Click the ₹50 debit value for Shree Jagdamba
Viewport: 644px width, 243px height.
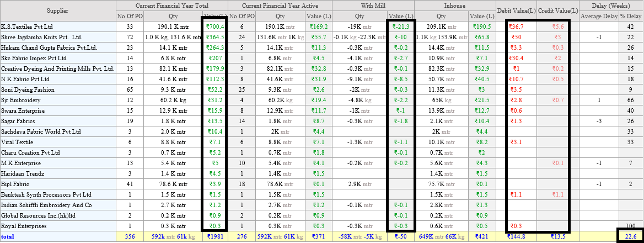(x=516, y=37)
